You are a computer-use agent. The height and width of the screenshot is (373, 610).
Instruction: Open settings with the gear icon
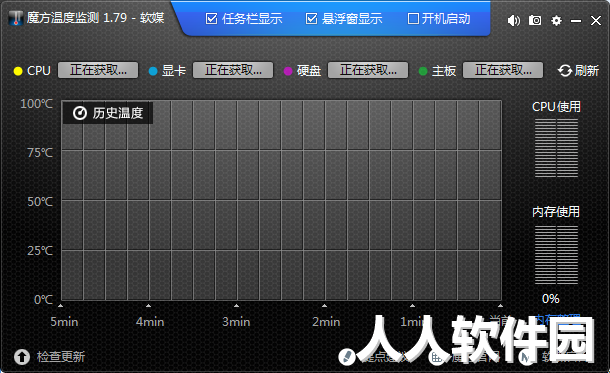point(556,20)
